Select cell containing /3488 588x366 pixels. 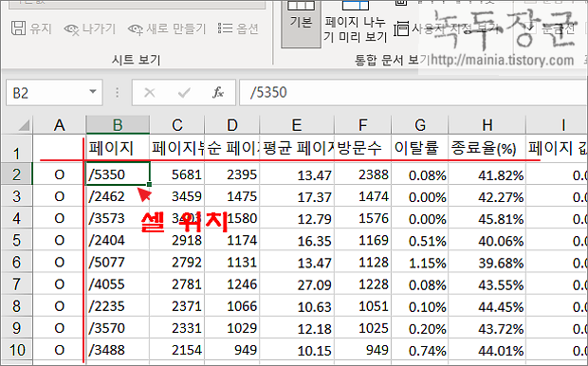(118, 350)
